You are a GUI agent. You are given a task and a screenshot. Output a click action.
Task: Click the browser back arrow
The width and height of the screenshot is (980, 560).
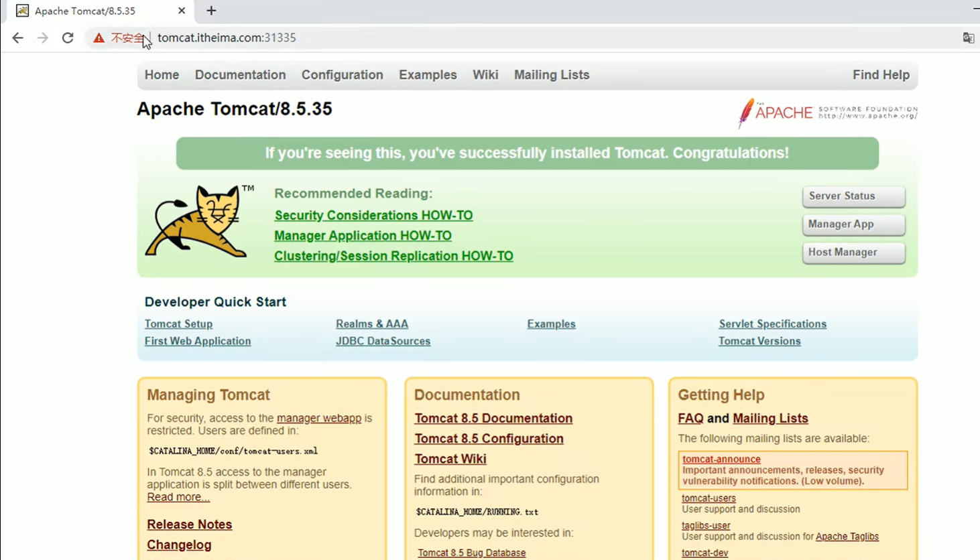point(17,38)
